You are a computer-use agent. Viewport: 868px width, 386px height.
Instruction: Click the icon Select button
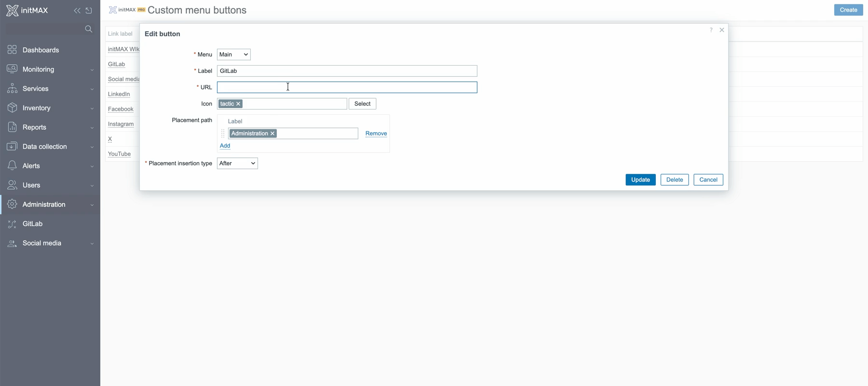[362, 104]
